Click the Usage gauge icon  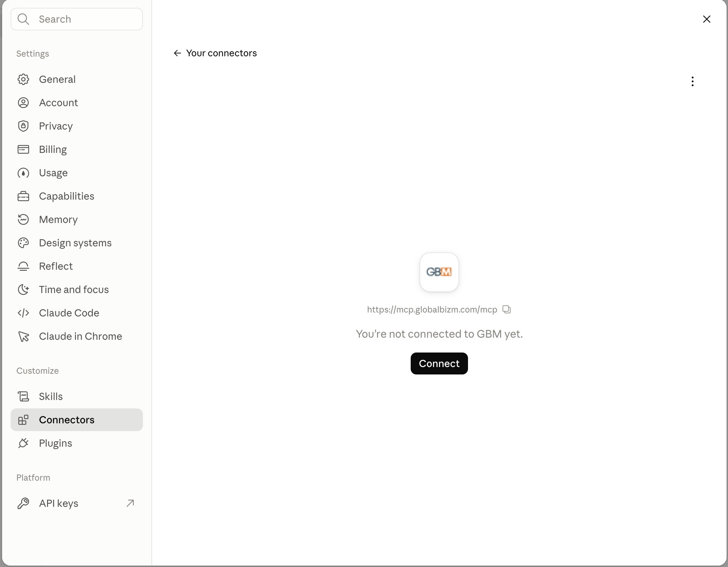23,173
